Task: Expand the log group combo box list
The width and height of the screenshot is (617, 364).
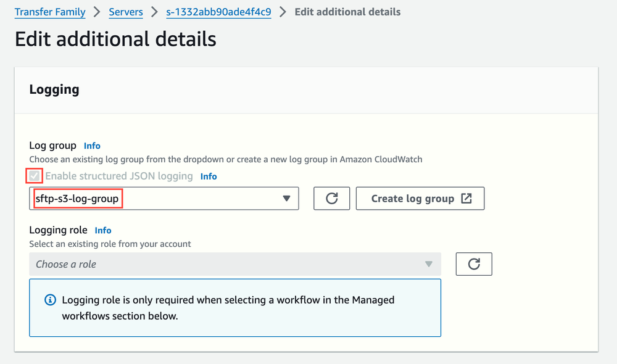Action: coord(164,198)
